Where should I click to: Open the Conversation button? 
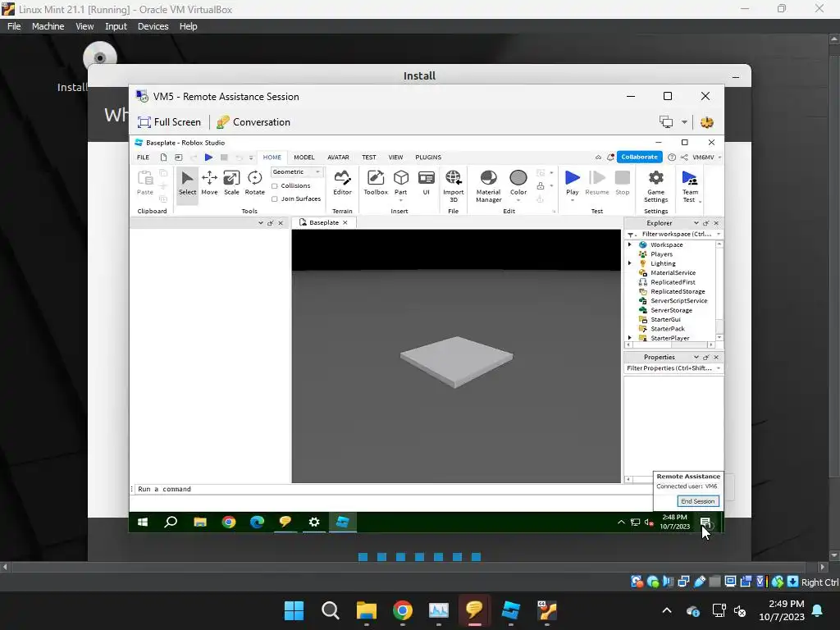pos(253,122)
